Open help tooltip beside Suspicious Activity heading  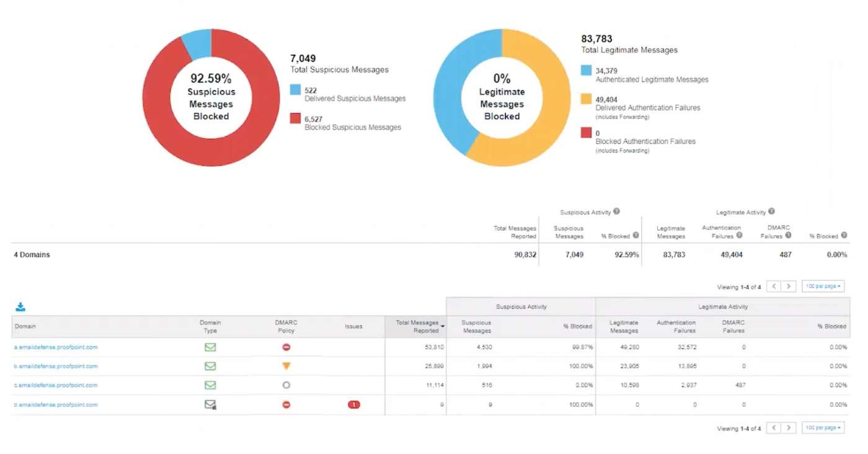point(617,212)
